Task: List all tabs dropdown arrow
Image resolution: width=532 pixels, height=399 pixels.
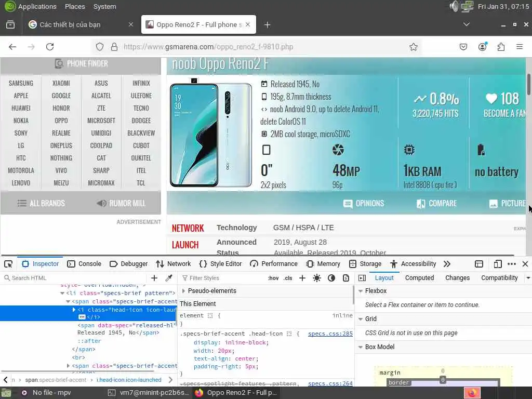Action: [467, 24]
